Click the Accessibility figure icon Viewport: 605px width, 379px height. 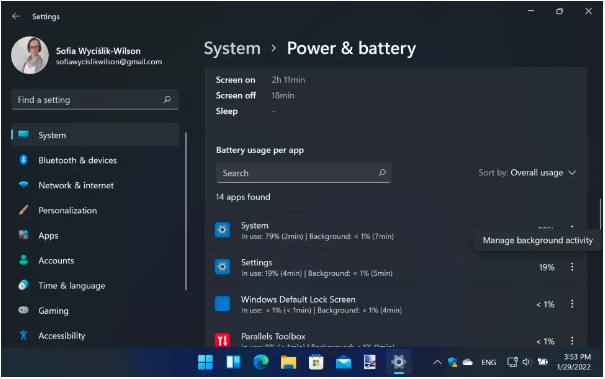coord(24,335)
